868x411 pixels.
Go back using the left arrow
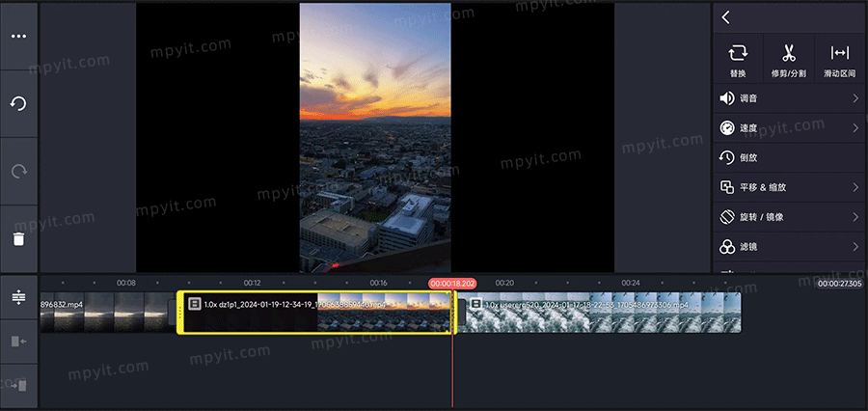click(x=725, y=17)
